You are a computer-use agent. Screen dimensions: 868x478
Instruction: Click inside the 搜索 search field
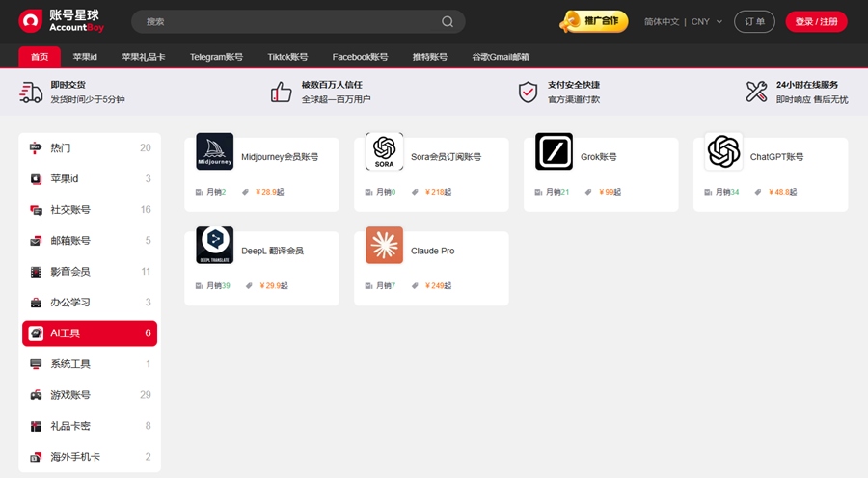pyautogui.click(x=298, y=21)
